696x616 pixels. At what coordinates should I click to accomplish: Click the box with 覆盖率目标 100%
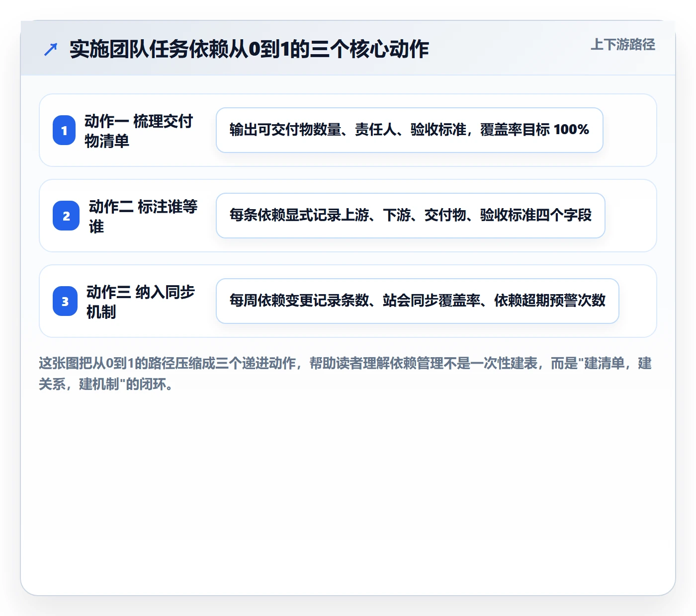(410, 130)
